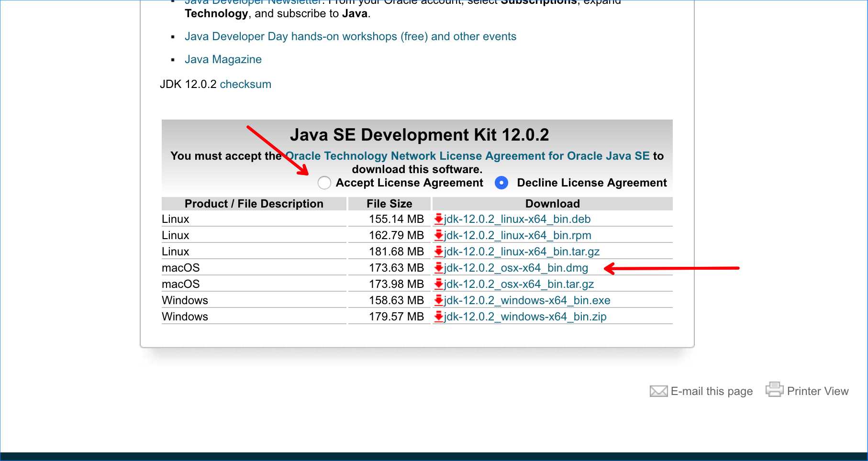Click the envelope icon for E-mail this page
Image resolution: width=868 pixels, height=461 pixels.
pyautogui.click(x=659, y=391)
